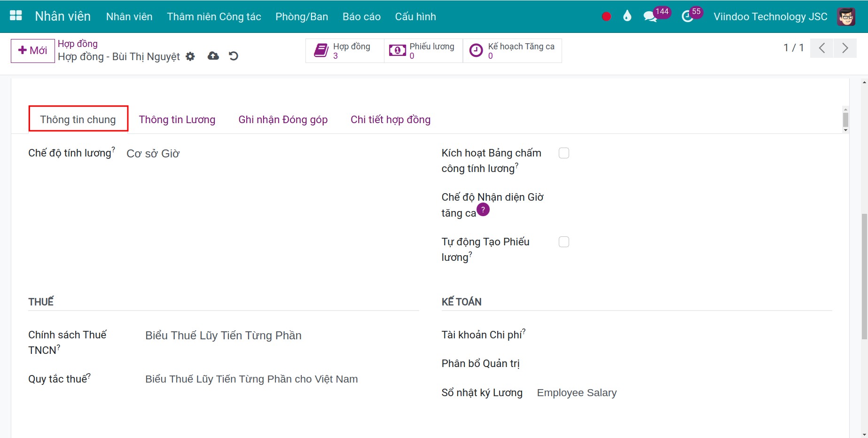Open the Nhân viên menu item
Image resolution: width=868 pixels, height=438 pixels.
129,16
